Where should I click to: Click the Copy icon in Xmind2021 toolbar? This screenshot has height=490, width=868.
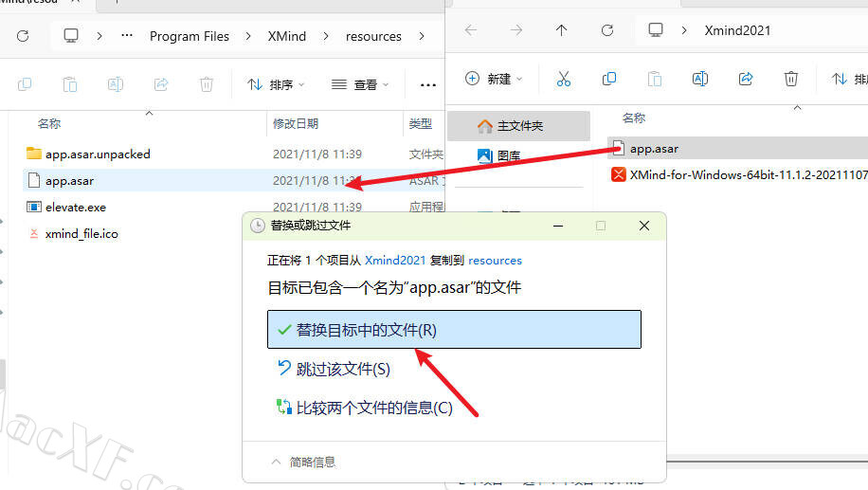point(609,79)
